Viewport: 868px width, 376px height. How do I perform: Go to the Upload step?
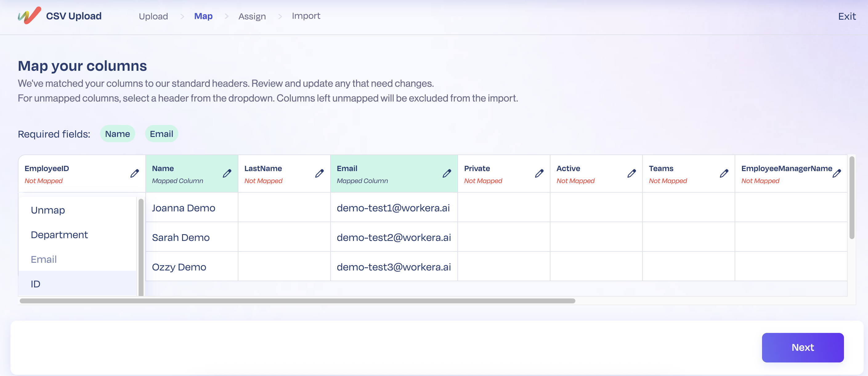pyautogui.click(x=153, y=16)
